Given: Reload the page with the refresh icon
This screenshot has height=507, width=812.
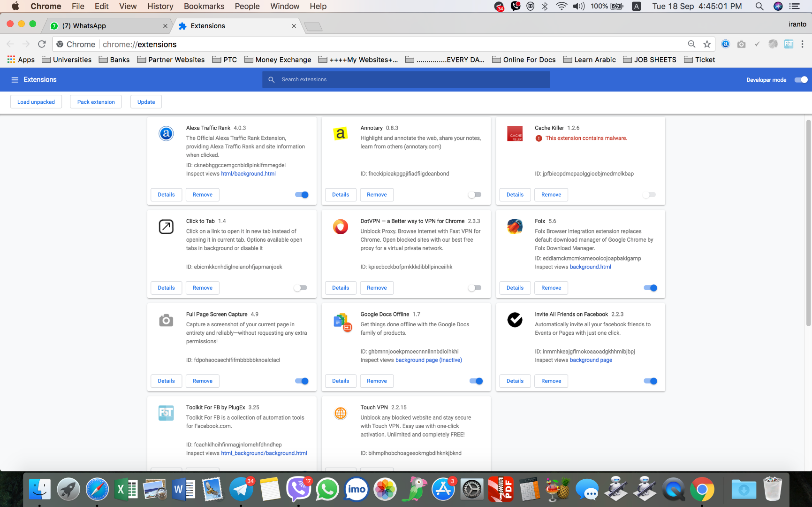Looking at the screenshot, I should point(42,44).
